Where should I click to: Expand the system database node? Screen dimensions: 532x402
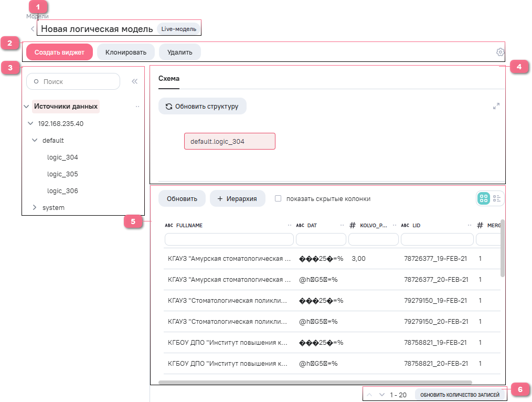[35, 208]
